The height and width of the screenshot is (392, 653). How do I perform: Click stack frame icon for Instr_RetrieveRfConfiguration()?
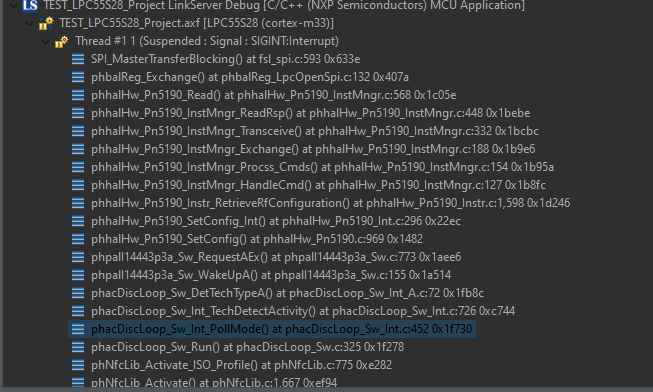pyautogui.click(x=78, y=203)
